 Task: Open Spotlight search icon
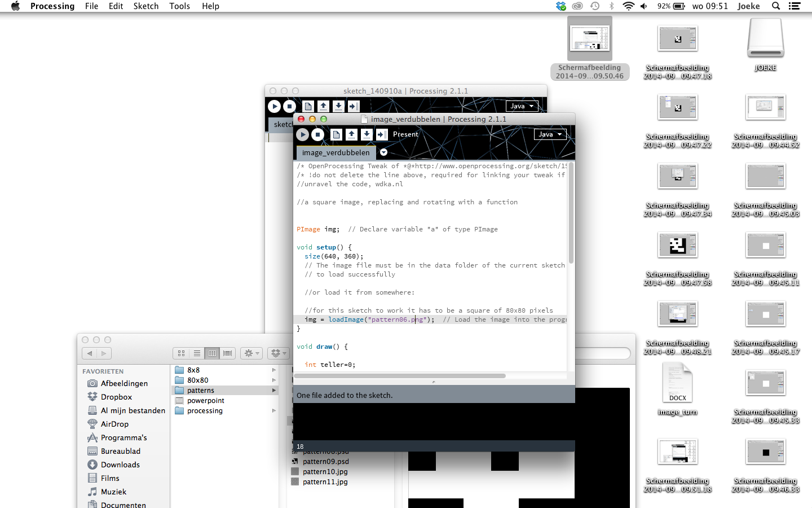click(x=776, y=6)
